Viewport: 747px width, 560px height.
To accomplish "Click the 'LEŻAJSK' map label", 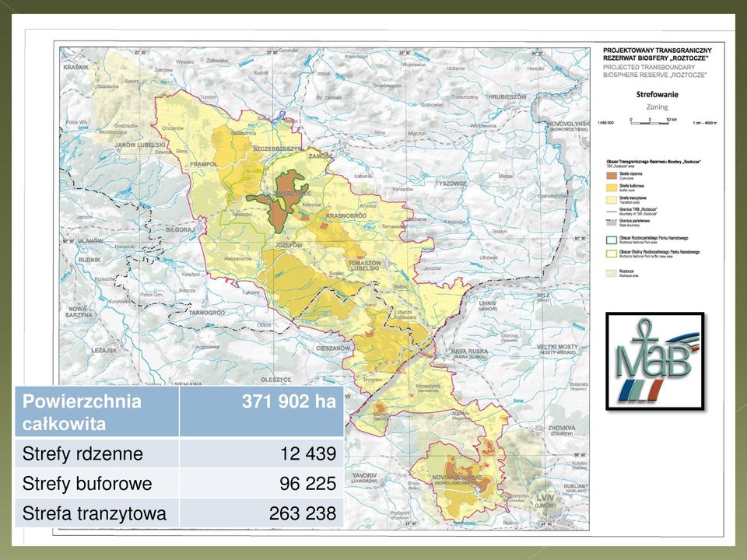I will point(103,350).
